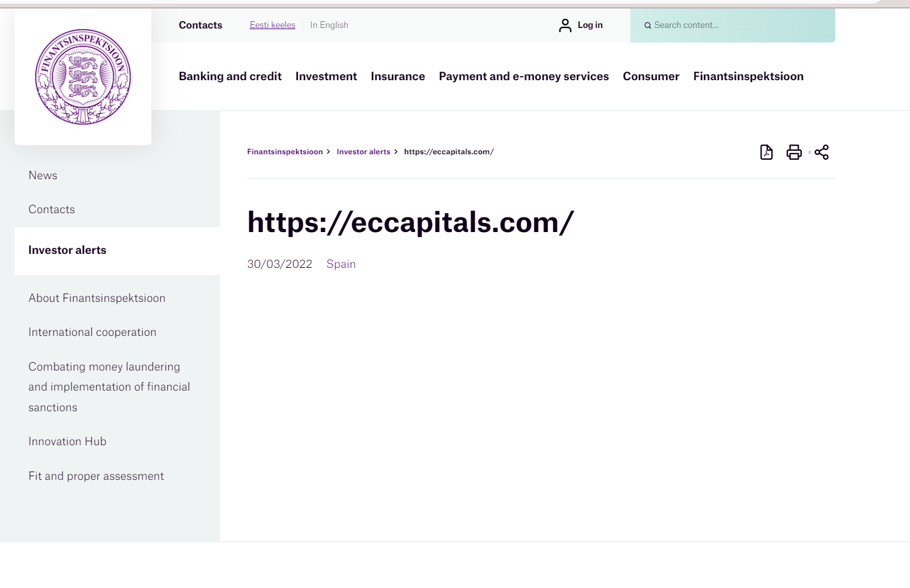
Task: Open the Insurance menu
Action: (x=398, y=77)
